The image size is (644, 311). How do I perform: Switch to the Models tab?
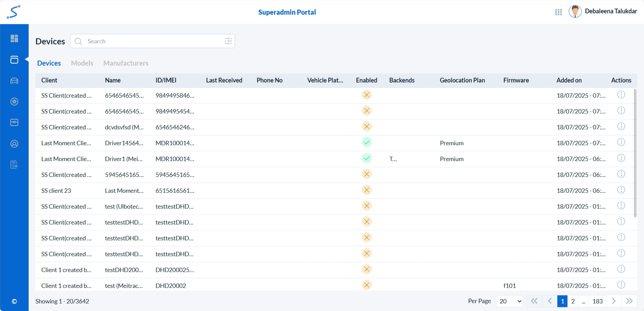pos(82,63)
